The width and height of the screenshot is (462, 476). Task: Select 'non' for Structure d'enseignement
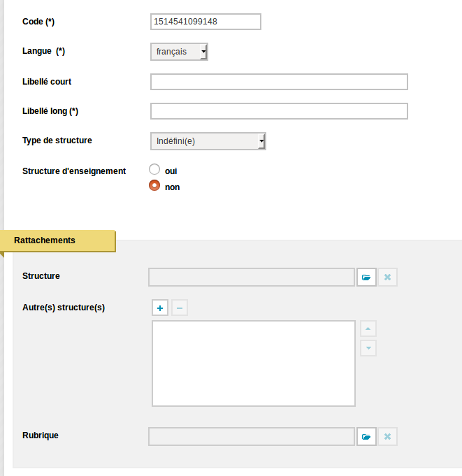(x=154, y=185)
